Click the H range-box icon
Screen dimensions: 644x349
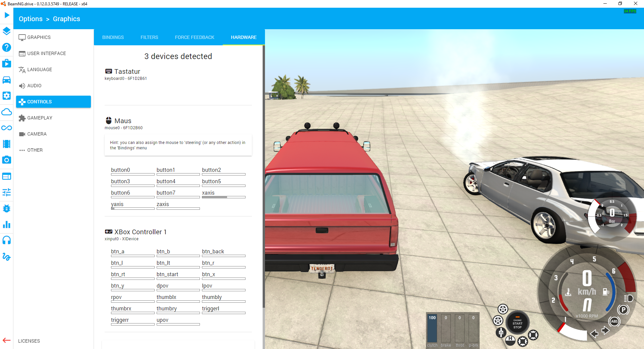click(510, 340)
